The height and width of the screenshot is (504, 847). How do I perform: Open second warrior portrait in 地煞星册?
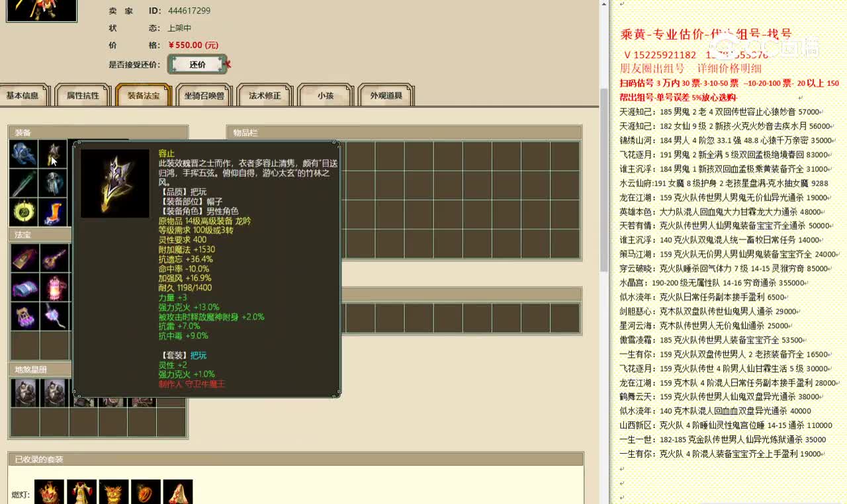(54, 393)
